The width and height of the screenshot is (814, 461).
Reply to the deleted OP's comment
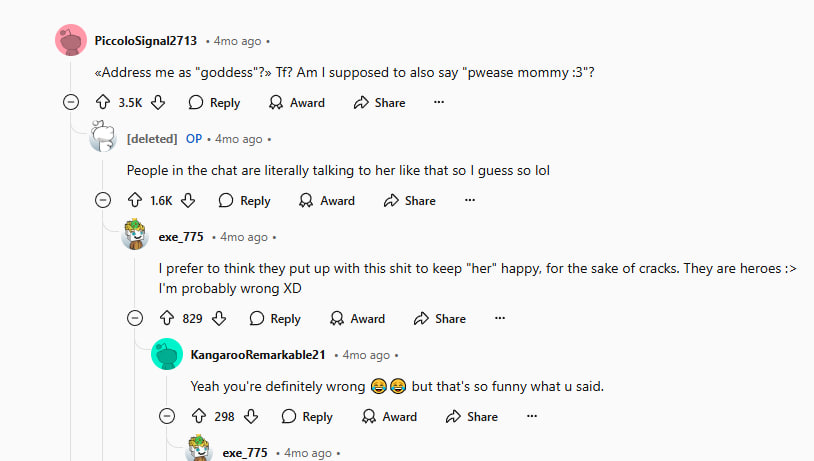click(245, 200)
